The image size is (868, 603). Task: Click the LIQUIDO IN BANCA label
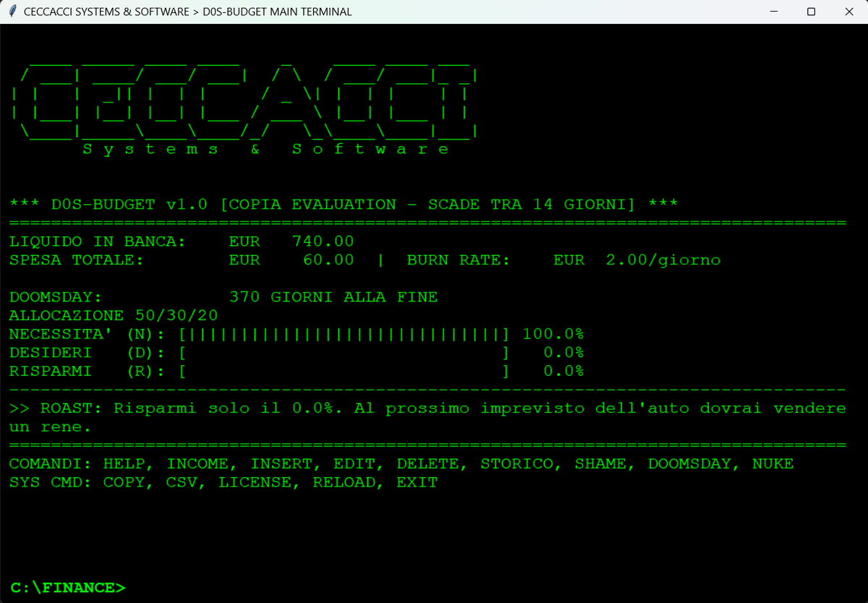tap(98, 241)
